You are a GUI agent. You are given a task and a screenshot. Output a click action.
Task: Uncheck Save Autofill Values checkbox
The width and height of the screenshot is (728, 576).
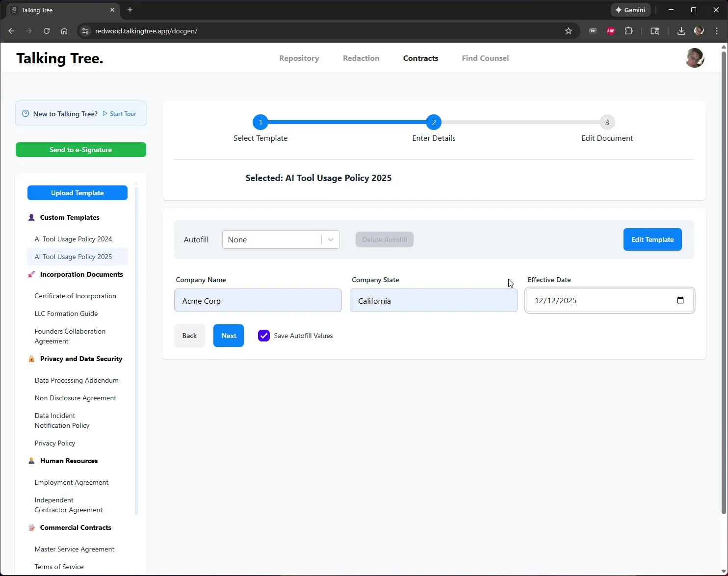[264, 336]
